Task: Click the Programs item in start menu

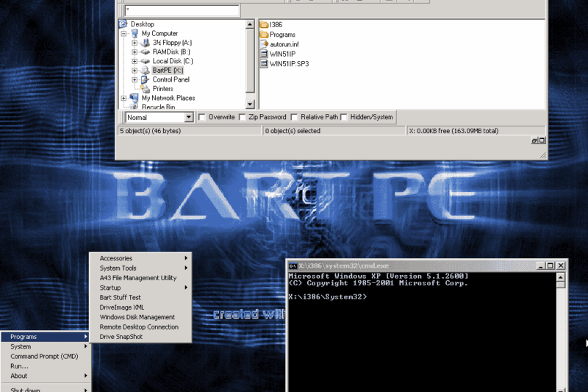Action: tap(46, 337)
